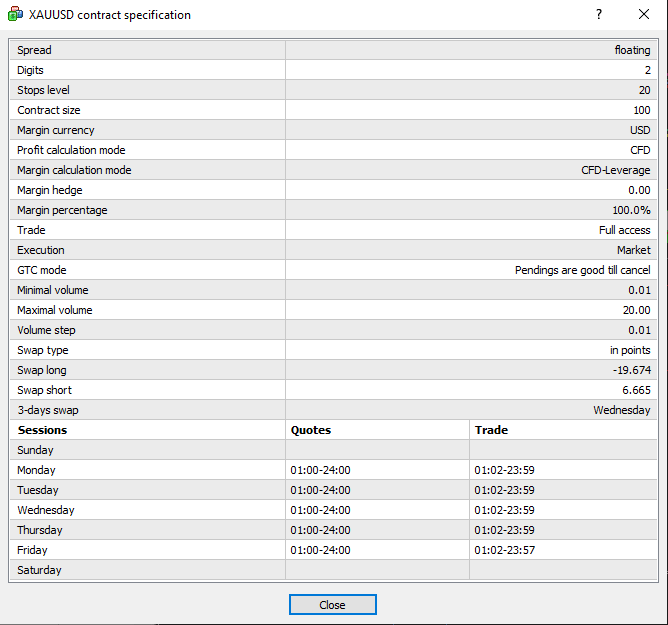Select the CFD-Leverage margin mode value
Viewport: 668px width, 625px height.
click(x=615, y=170)
